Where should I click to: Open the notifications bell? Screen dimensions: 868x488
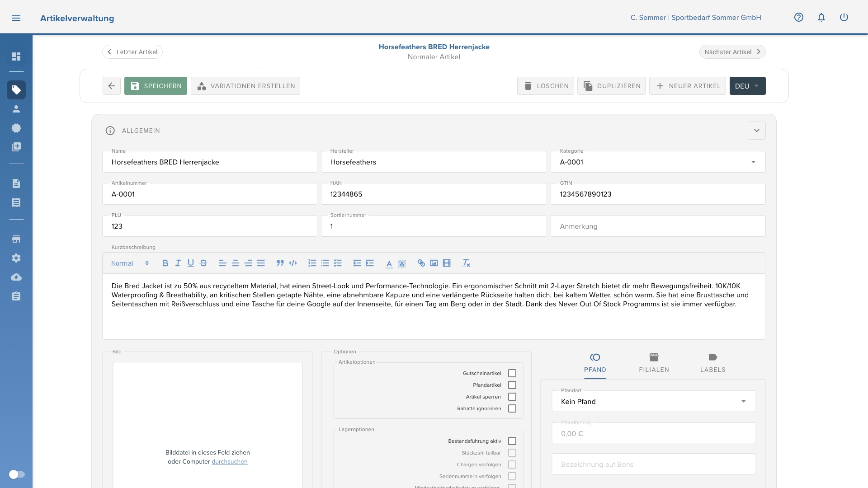click(821, 18)
